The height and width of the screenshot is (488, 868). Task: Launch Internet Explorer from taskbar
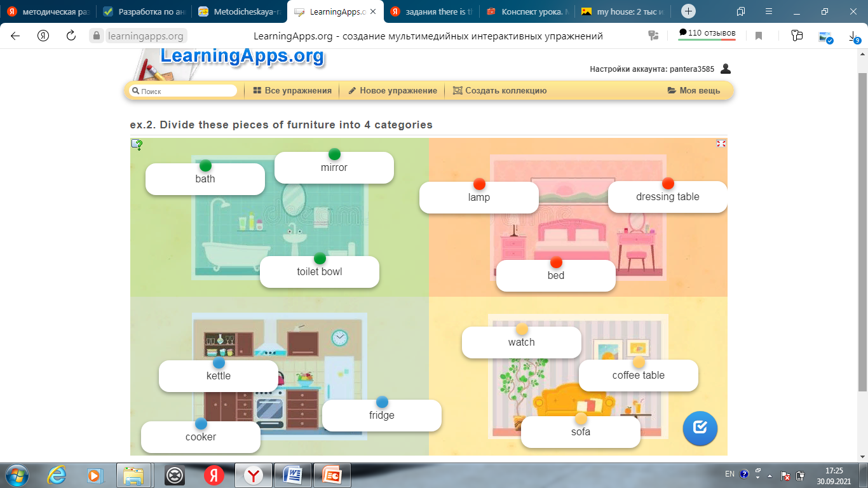coord(57,475)
